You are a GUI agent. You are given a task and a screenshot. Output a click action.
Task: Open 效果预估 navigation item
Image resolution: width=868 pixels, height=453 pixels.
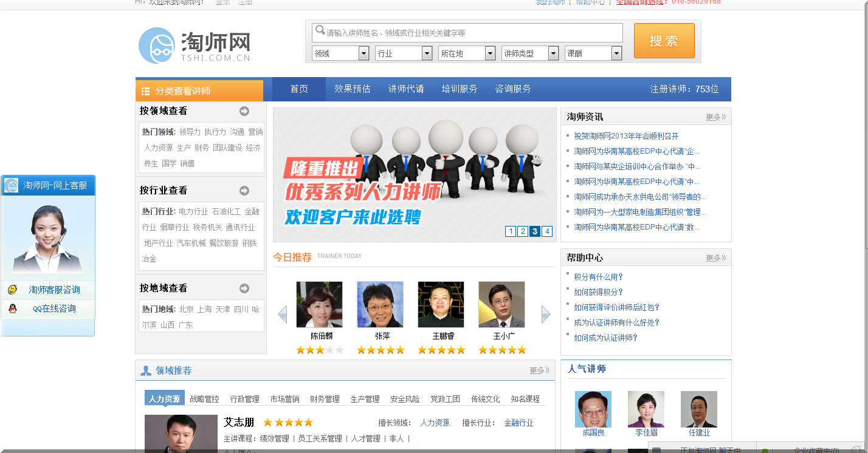(353, 89)
